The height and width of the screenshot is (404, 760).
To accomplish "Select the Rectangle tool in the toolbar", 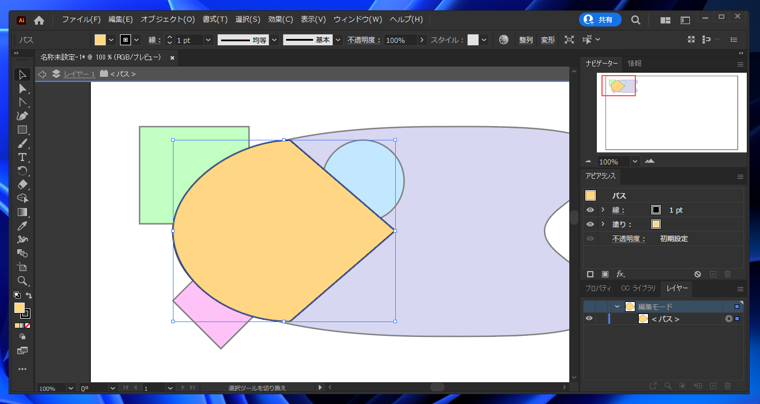I will pyautogui.click(x=22, y=130).
